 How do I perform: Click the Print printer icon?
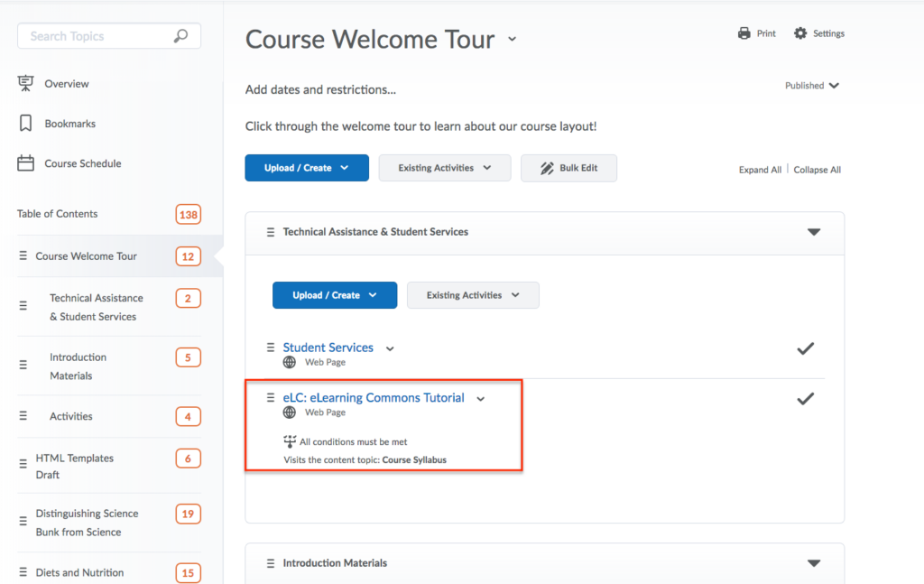point(744,33)
